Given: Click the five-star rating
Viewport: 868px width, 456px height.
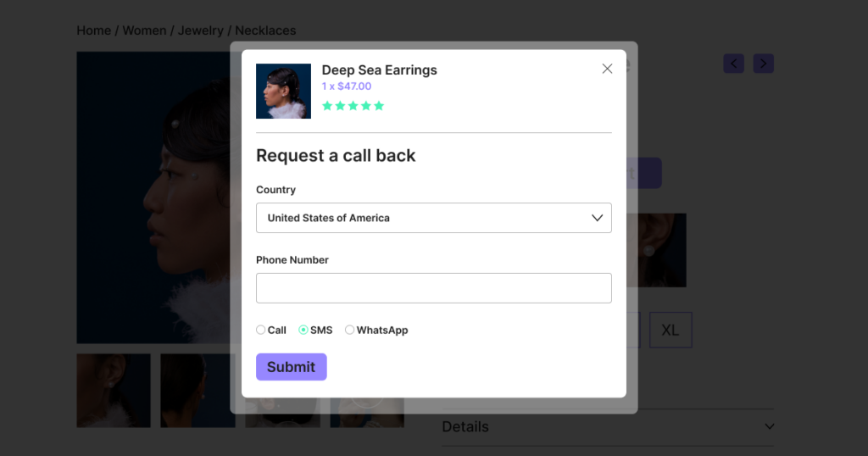Looking at the screenshot, I should click(353, 106).
